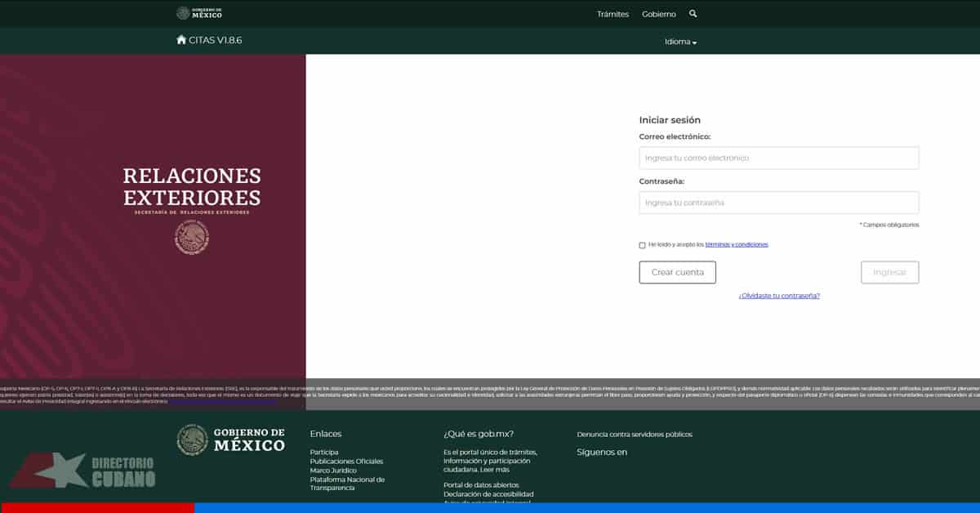
Task: Open the términos y condiciones link
Action: tap(737, 244)
